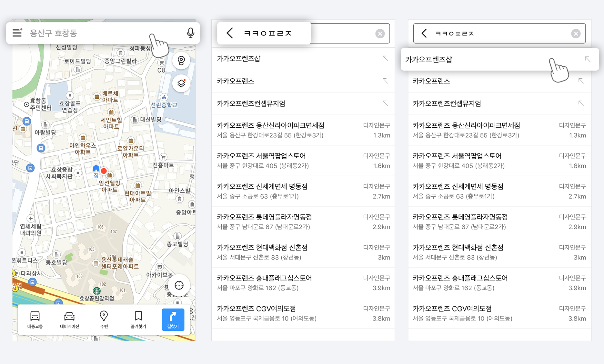Click the Starbucks marker near 효창공원앞역
604x364 pixels.
96,291
